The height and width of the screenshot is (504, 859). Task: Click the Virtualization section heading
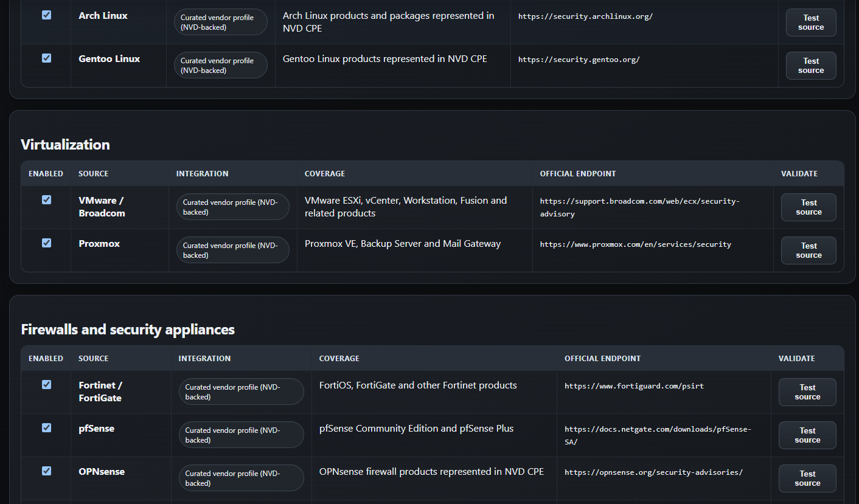65,145
